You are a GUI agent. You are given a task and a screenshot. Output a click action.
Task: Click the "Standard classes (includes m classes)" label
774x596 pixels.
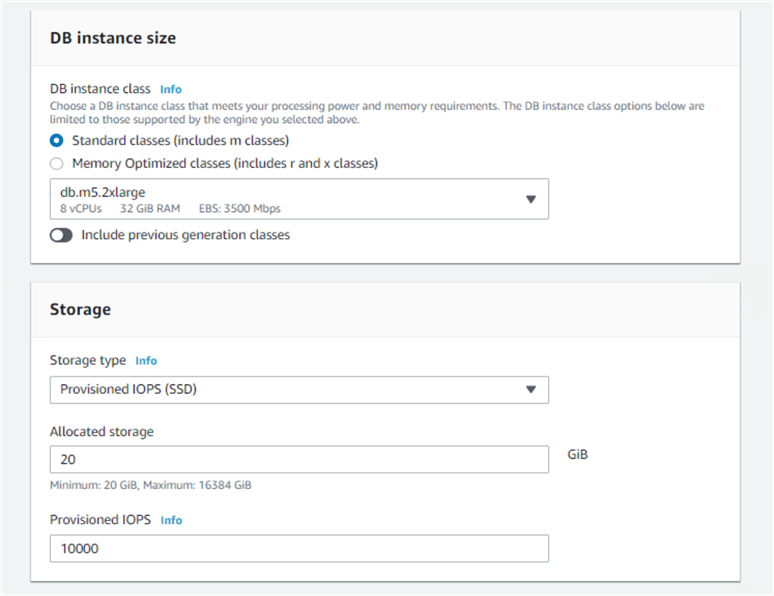click(x=180, y=141)
